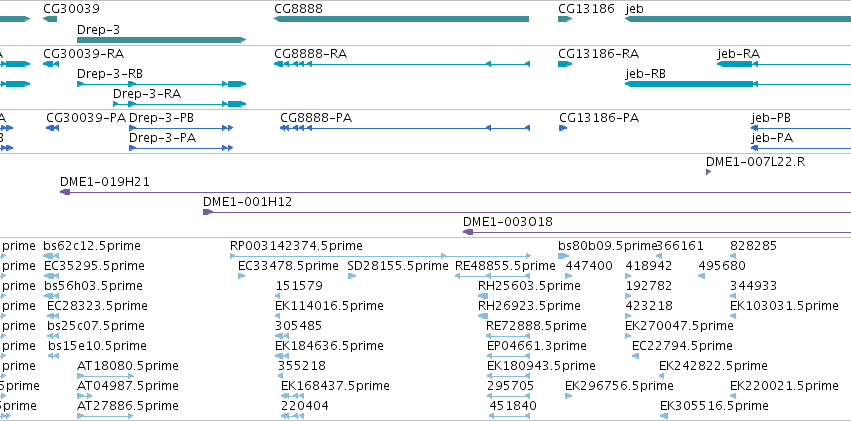The image size is (851, 421).
Task: Select the Drep-3-RB transcript line
Action: (160, 84)
